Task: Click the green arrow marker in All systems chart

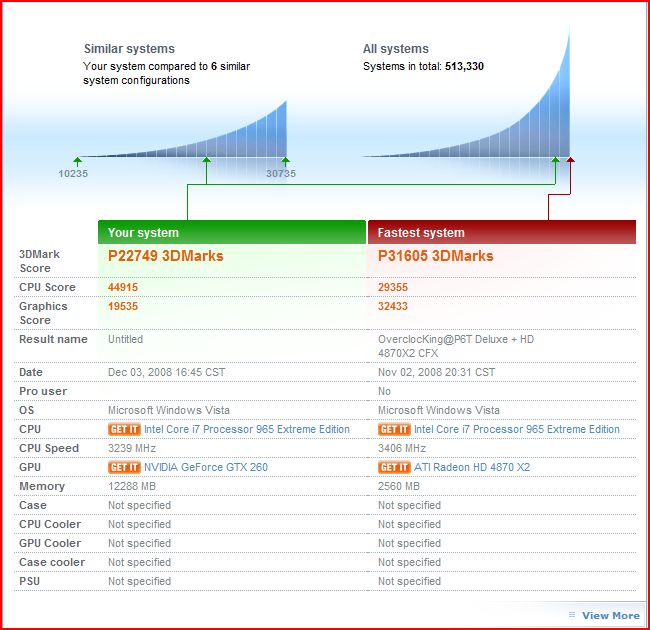Action: (x=557, y=159)
